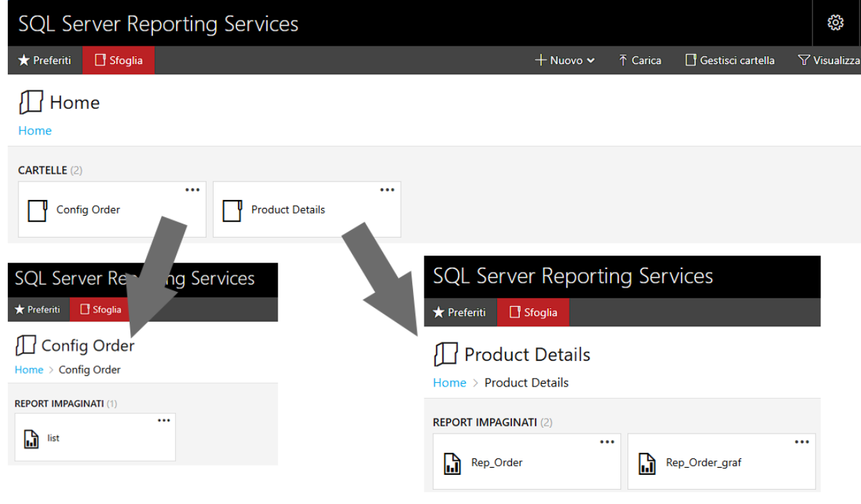Open ellipsis menu on list report
Image resolution: width=861 pixels, height=504 pixels.
click(x=164, y=421)
